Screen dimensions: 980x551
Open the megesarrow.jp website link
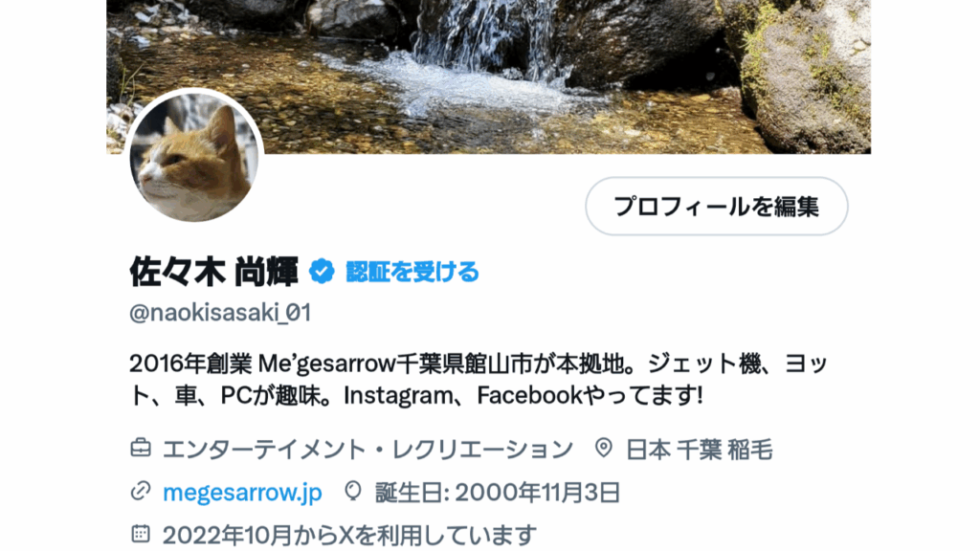tap(242, 493)
